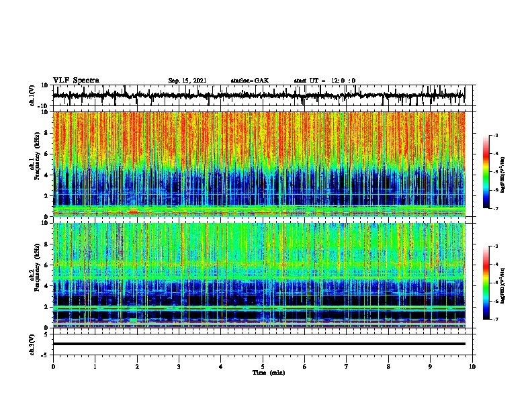Viewport: 532px width, 411px height.
Task: Click time axis tick label '9'
Action: coord(430,367)
